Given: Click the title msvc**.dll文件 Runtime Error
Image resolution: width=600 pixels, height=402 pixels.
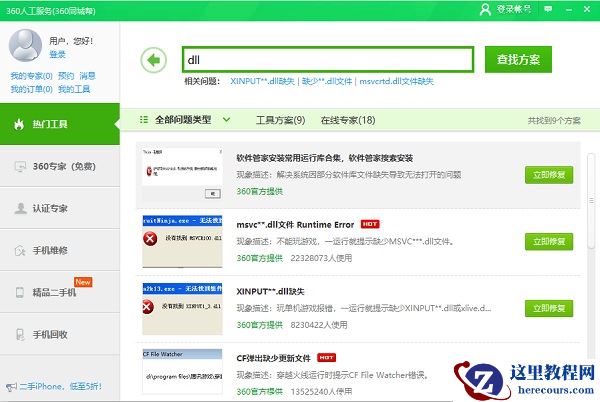Looking at the screenshot, I should click(x=295, y=225).
